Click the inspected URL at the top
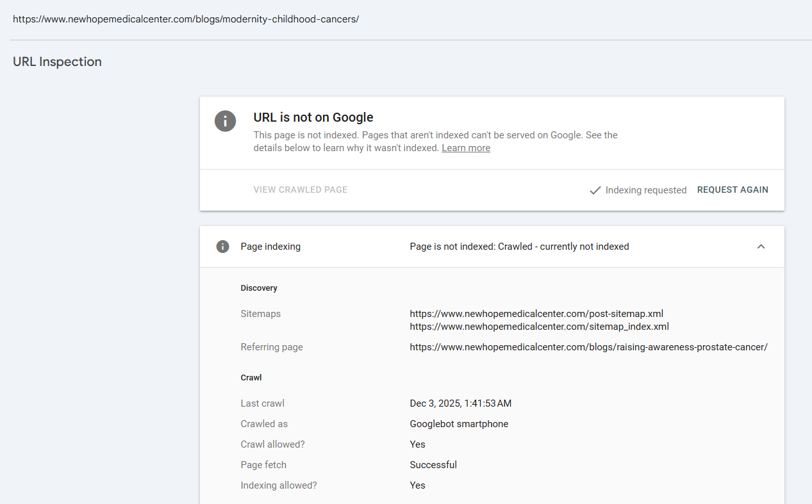This screenshot has width=812, height=504. [186, 19]
